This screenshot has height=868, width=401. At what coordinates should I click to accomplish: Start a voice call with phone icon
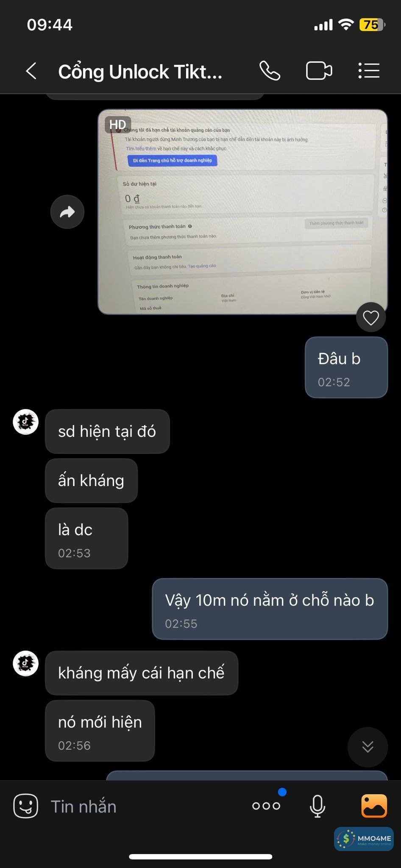[x=270, y=71]
